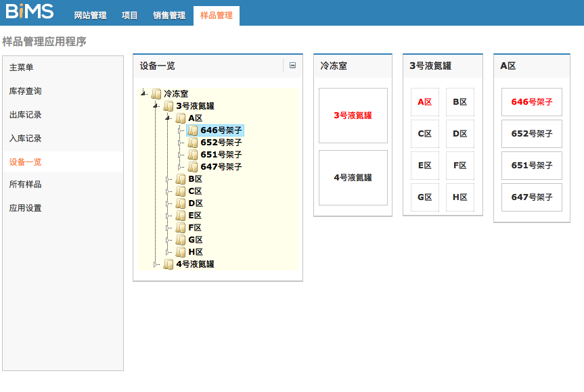Select the 4号液氮罐 tile in 冷冻室 panel
The width and height of the screenshot is (584, 392).
coord(353,178)
